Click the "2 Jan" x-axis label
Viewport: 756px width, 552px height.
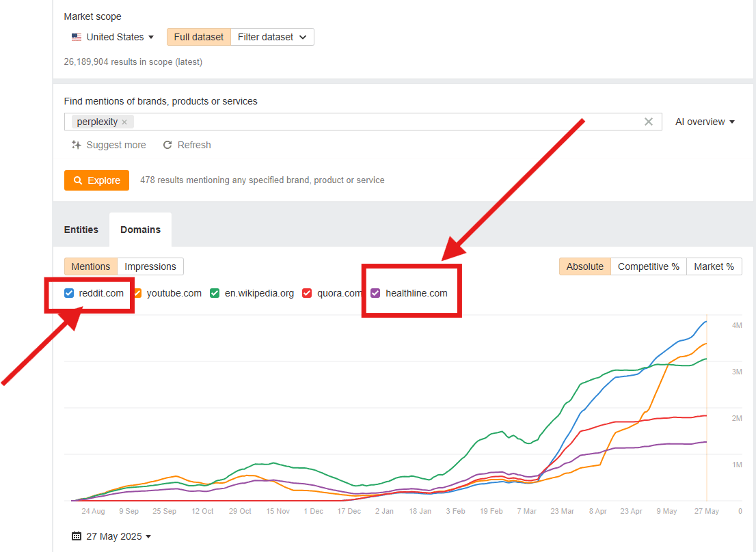[384, 511]
